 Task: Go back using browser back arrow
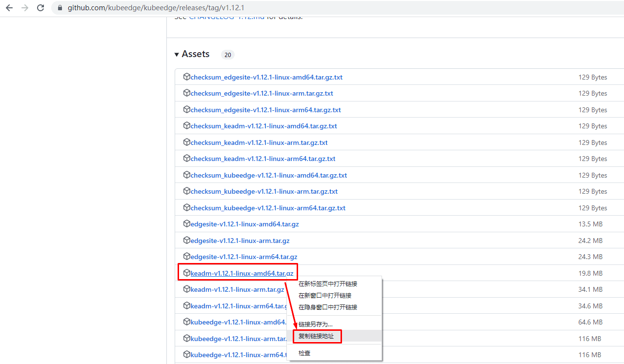pos(9,8)
